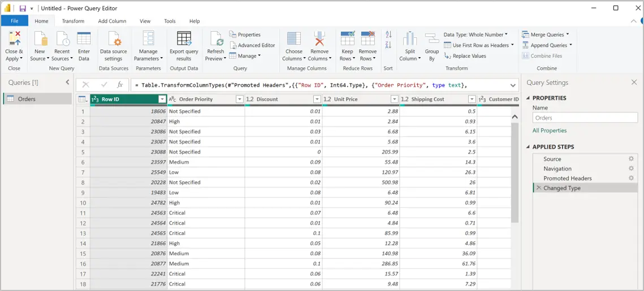Click Manage Parameters icon
Image resolution: width=644 pixels, height=291 pixels.
[x=148, y=38]
